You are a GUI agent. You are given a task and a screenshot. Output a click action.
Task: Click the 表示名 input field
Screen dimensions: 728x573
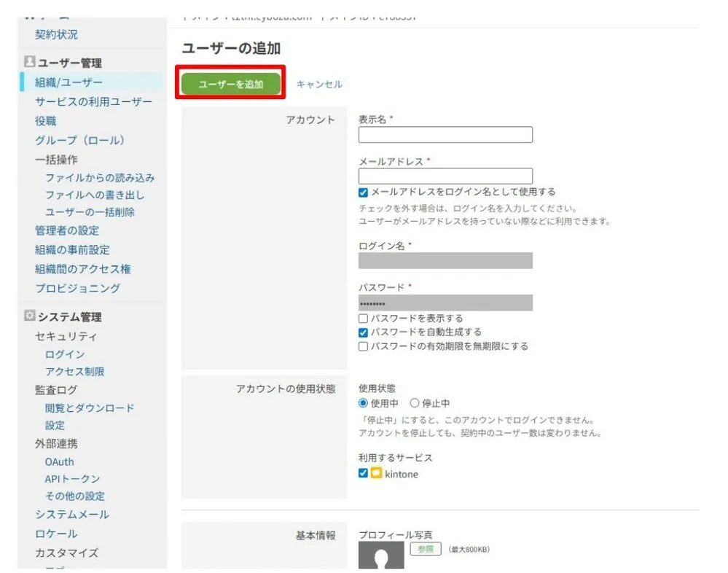[x=445, y=135]
